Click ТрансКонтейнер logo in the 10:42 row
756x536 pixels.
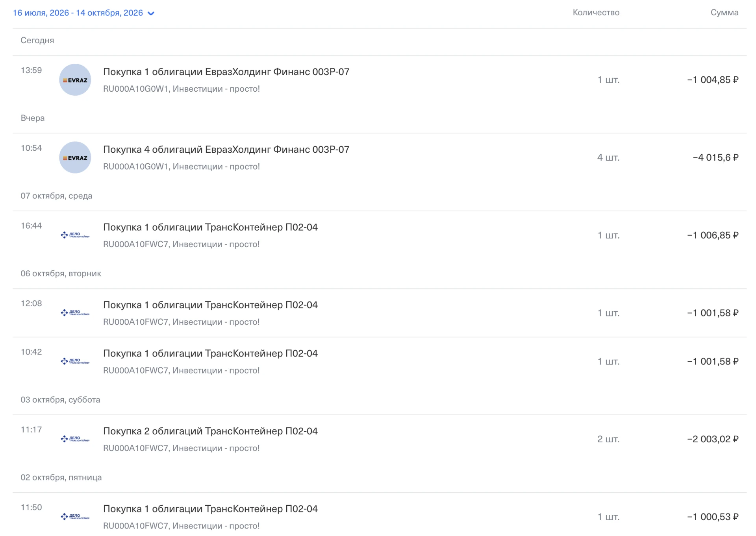coord(75,361)
